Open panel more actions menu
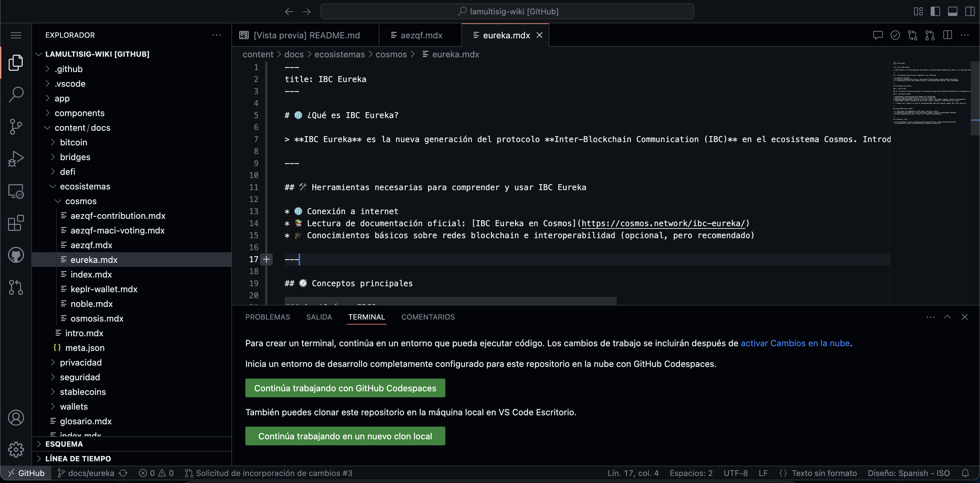 coord(931,317)
